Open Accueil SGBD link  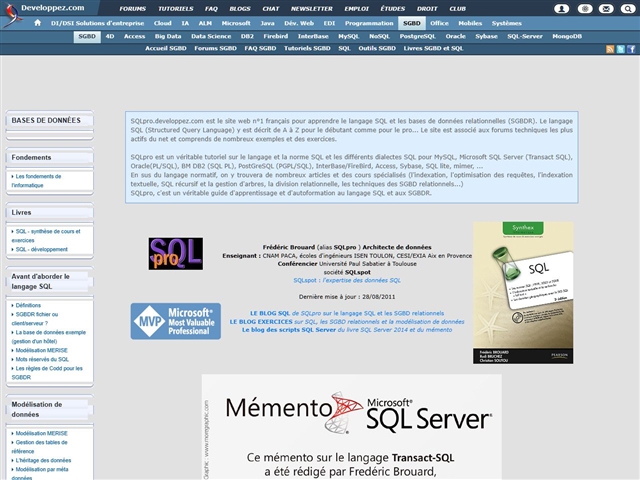pos(166,48)
